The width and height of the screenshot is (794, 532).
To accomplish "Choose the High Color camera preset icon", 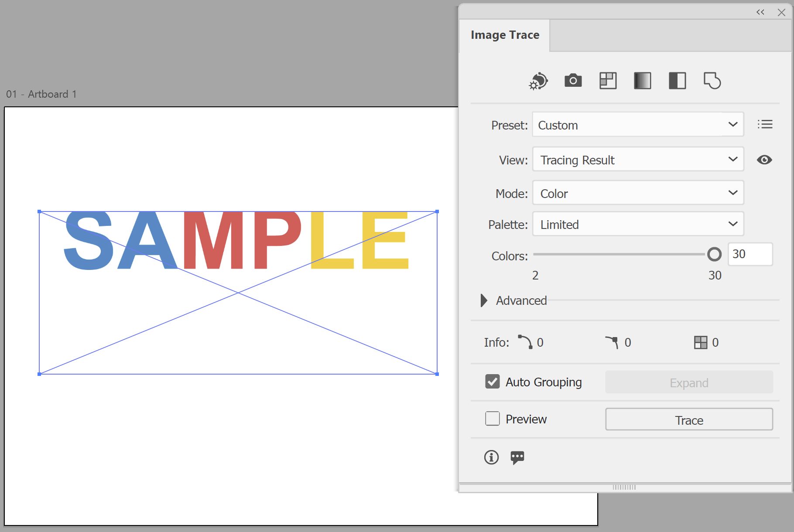I will [573, 80].
